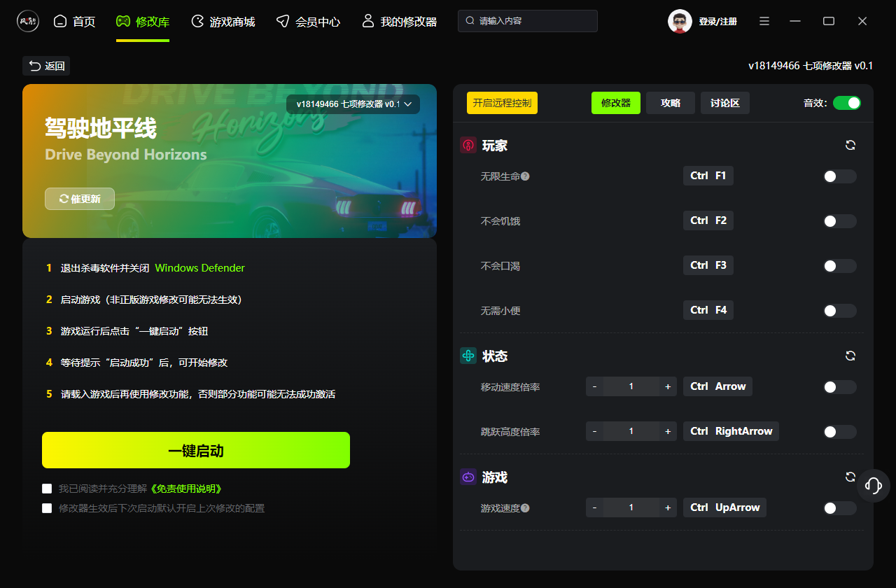Reset the 玩家 section with refresh icon
Viewport: 896px width, 588px height.
850,145
